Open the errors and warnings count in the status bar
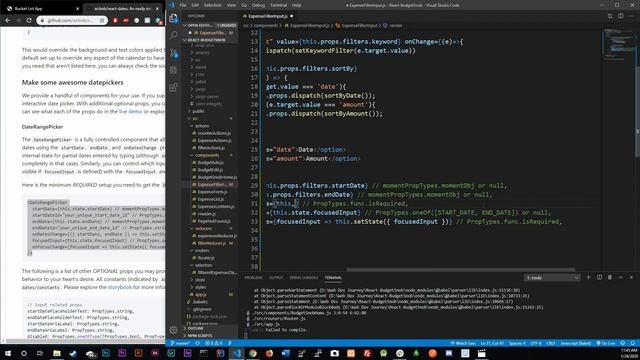 click(213, 343)
